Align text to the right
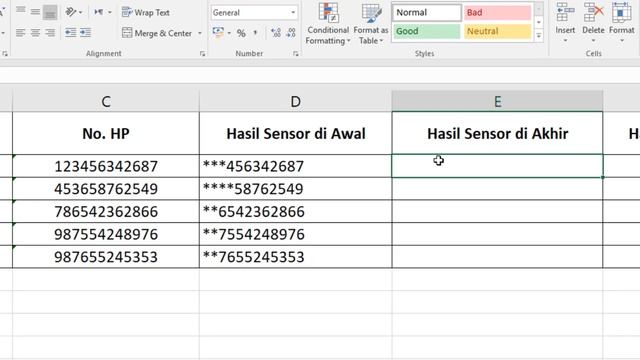The height and width of the screenshot is (360, 640). 50,33
